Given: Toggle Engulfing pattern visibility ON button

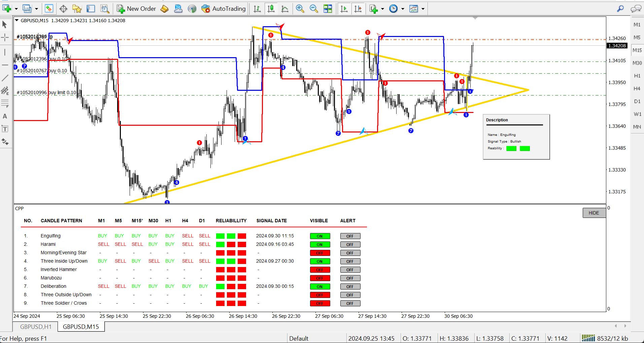Looking at the screenshot, I should 320,236.
